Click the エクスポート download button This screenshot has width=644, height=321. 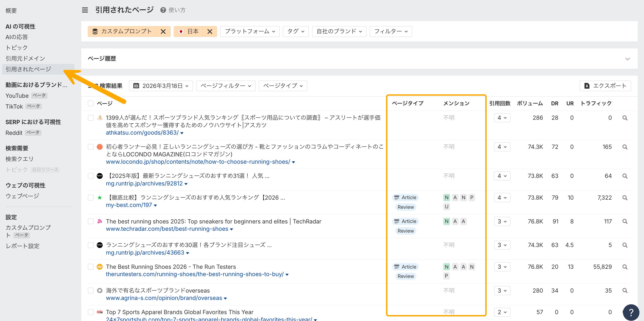click(605, 86)
